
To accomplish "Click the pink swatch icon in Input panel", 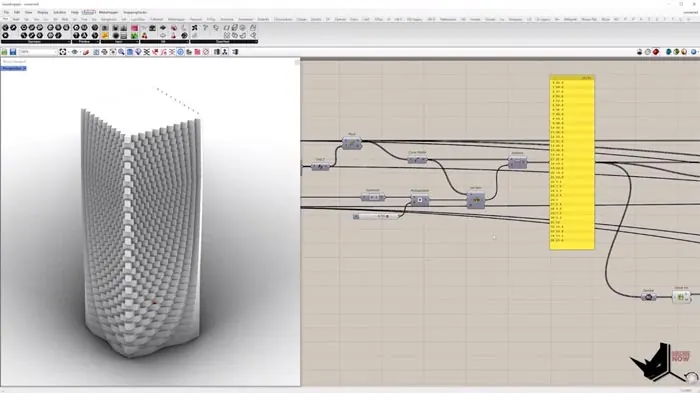I will 134,28.
